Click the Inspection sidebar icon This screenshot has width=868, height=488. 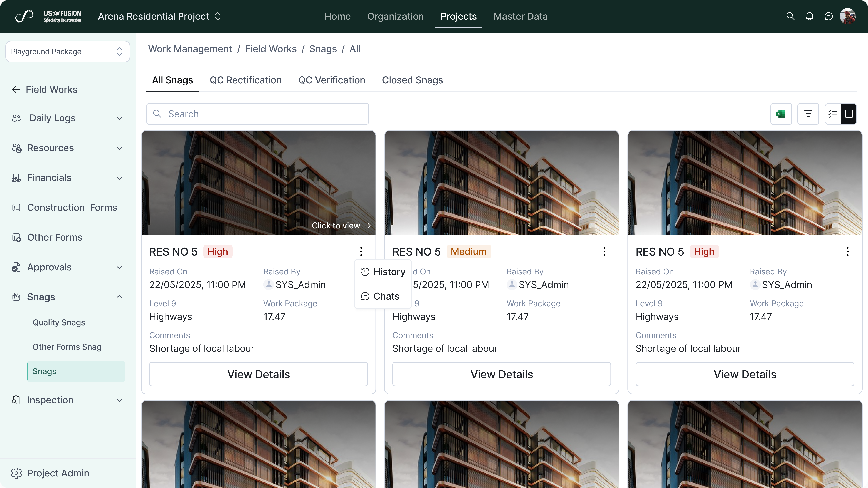tap(16, 400)
